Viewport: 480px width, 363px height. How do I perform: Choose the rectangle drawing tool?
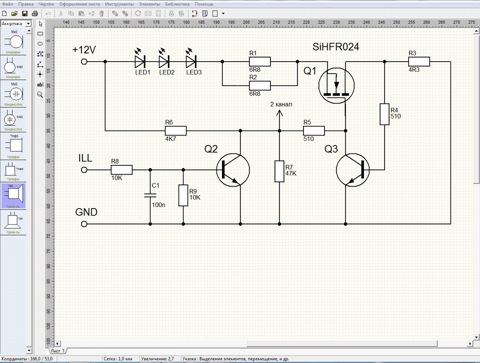[x=40, y=34]
